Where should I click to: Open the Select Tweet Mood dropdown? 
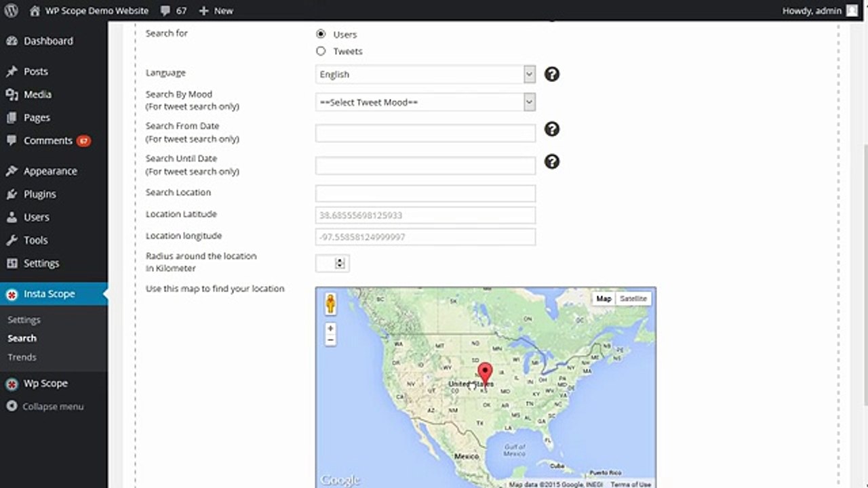tap(425, 102)
